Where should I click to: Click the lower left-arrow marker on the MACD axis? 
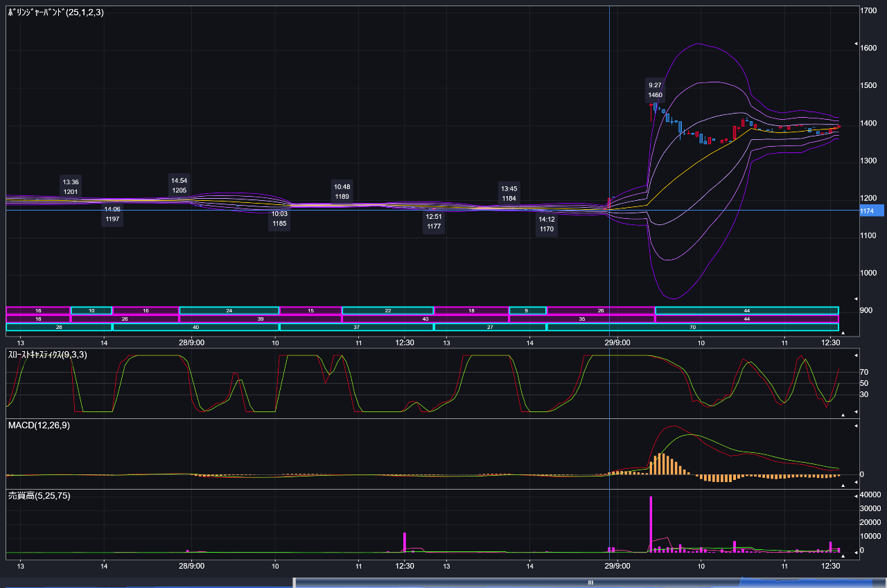coord(856,482)
